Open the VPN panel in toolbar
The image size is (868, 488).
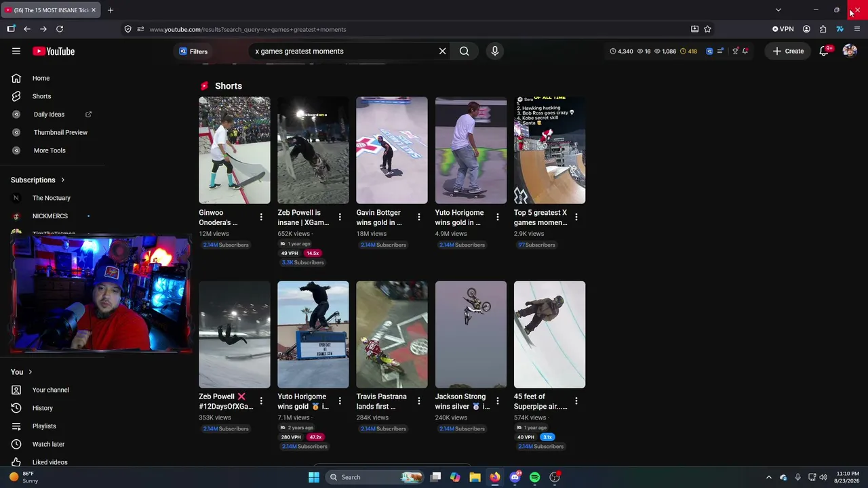[783, 29]
